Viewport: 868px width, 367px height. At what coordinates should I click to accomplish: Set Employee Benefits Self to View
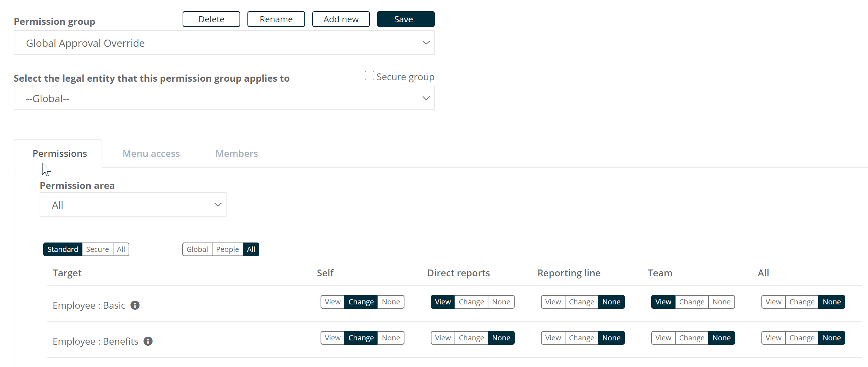coord(332,338)
